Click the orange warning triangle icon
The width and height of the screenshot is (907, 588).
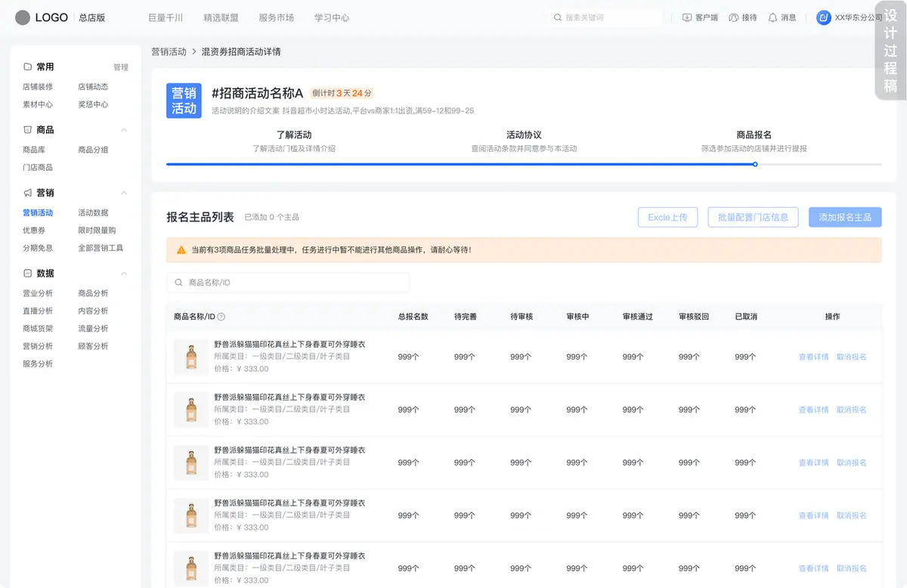(x=181, y=249)
